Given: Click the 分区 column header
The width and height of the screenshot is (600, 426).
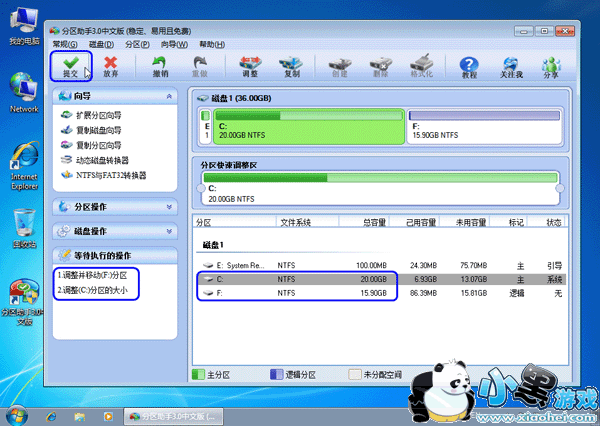Looking at the screenshot, I should 234,222.
